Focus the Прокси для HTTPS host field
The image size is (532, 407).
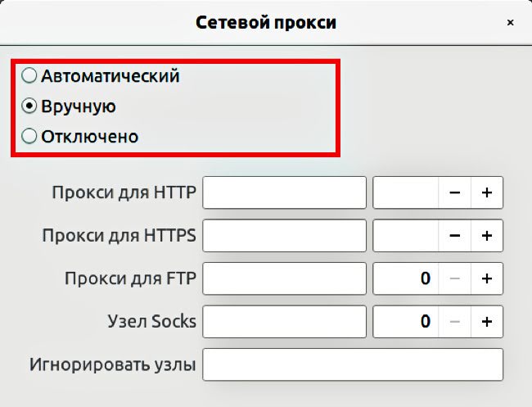tap(284, 236)
